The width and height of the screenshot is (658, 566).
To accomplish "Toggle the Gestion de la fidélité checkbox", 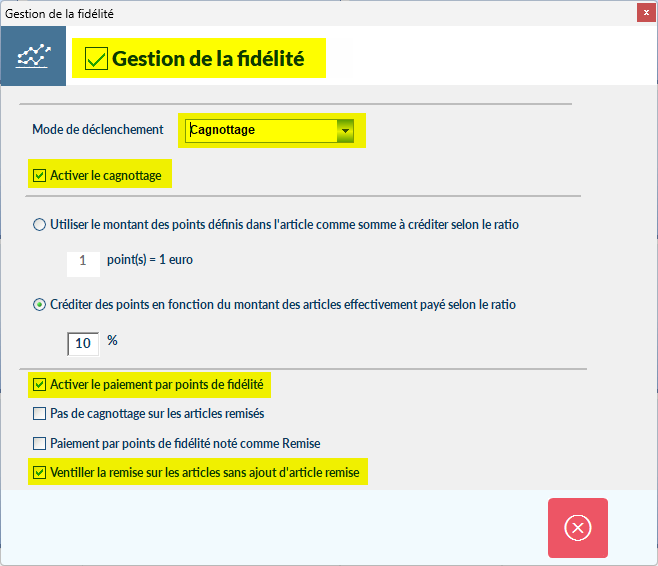I will point(96,58).
